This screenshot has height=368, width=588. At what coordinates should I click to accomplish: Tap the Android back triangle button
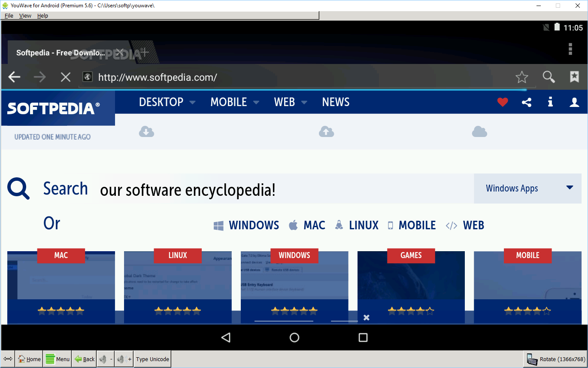(x=226, y=338)
